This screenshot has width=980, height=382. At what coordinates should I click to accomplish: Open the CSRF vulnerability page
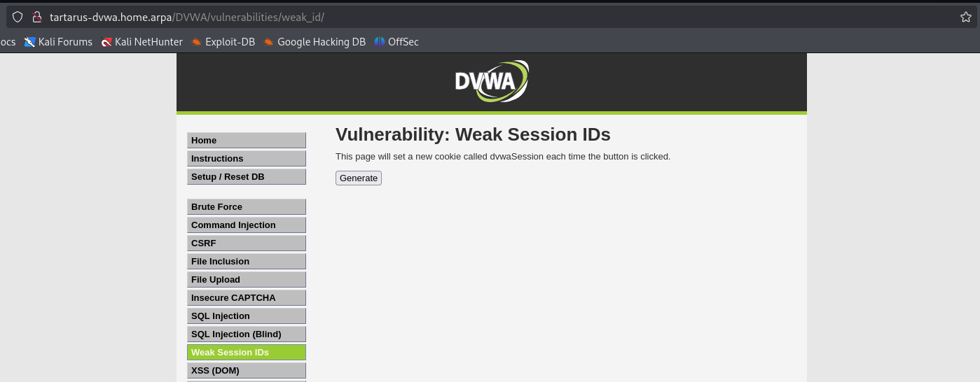(x=246, y=243)
